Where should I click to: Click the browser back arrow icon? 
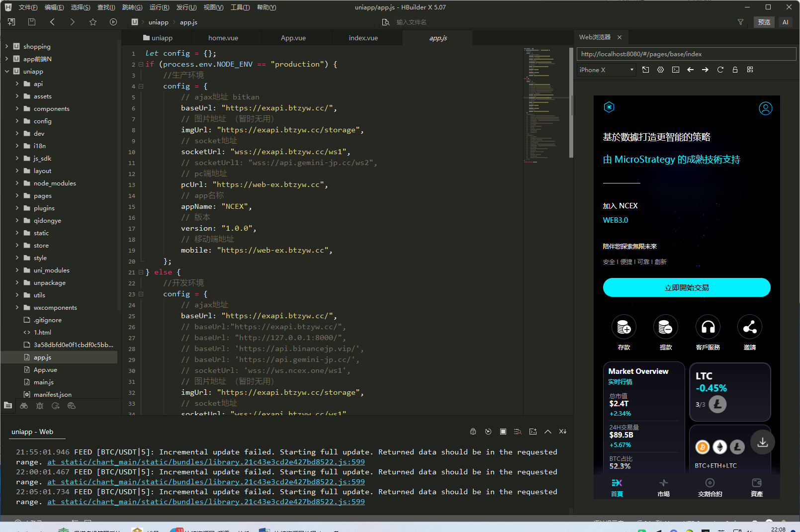click(691, 70)
